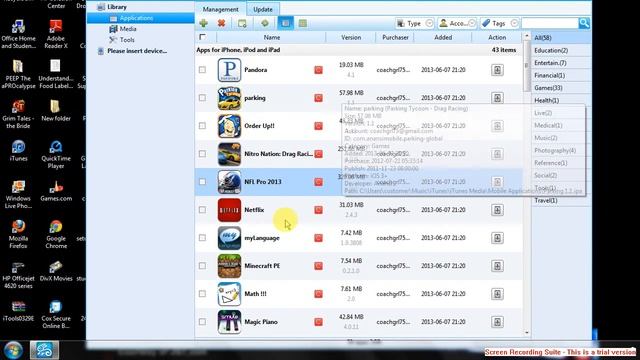
Task: Check the myLanguage row checkbox
Action: coord(202,238)
